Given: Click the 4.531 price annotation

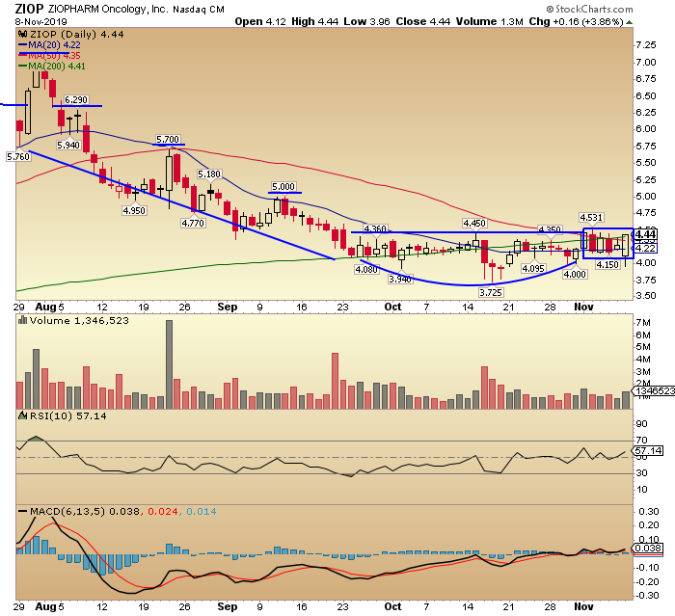Looking at the screenshot, I should tap(591, 218).
